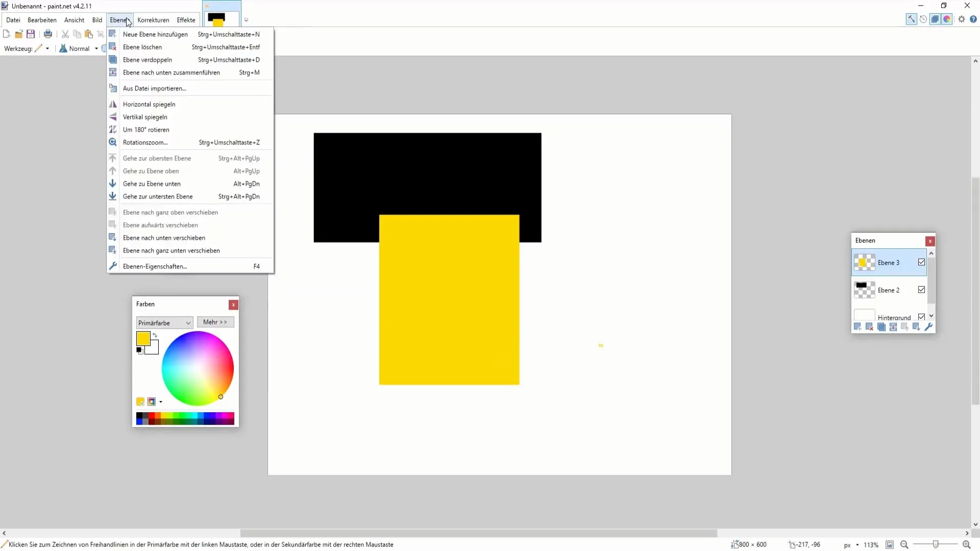Click the Ebenen panel scroll down arrow
The image size is (980, 551).
[x=931, y=316]
